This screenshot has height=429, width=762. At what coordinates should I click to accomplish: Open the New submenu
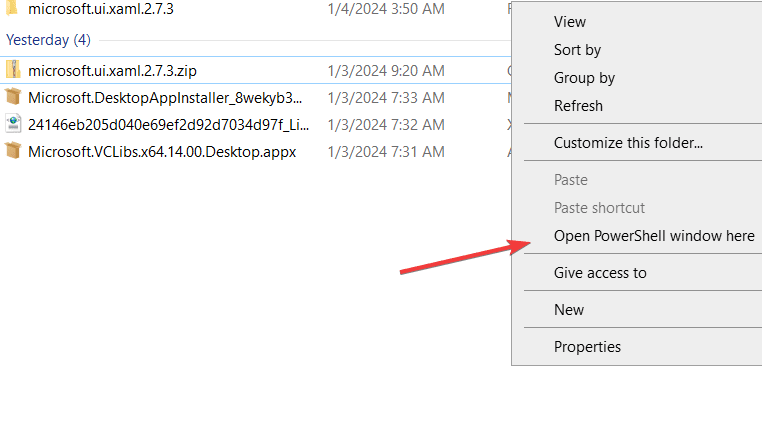point(569,310)
